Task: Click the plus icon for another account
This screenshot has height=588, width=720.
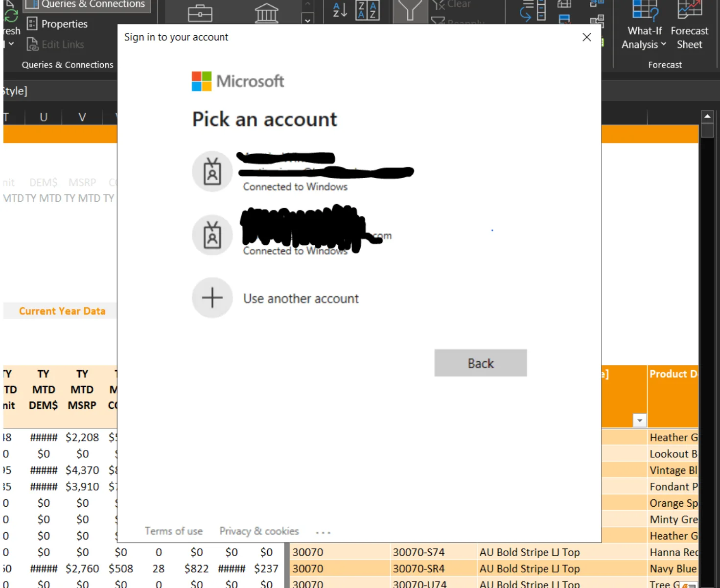Action: point(212,298)
